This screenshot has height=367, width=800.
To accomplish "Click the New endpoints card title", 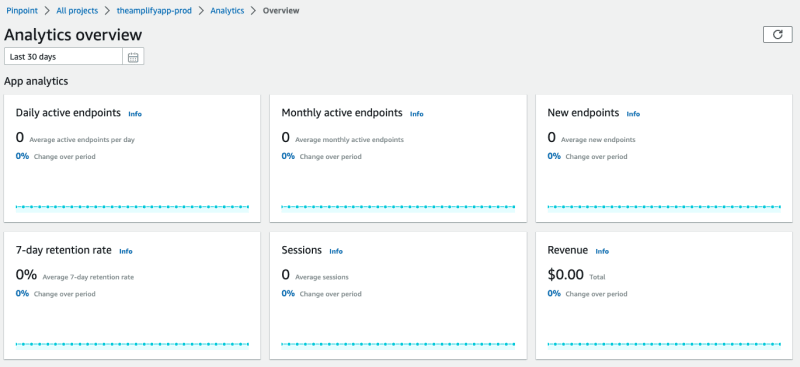I will [x=583, y=113].
